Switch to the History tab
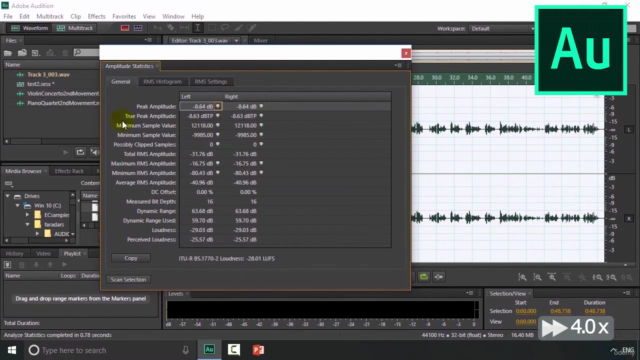This screenshot has width=640, height=360. pos(14,253)
